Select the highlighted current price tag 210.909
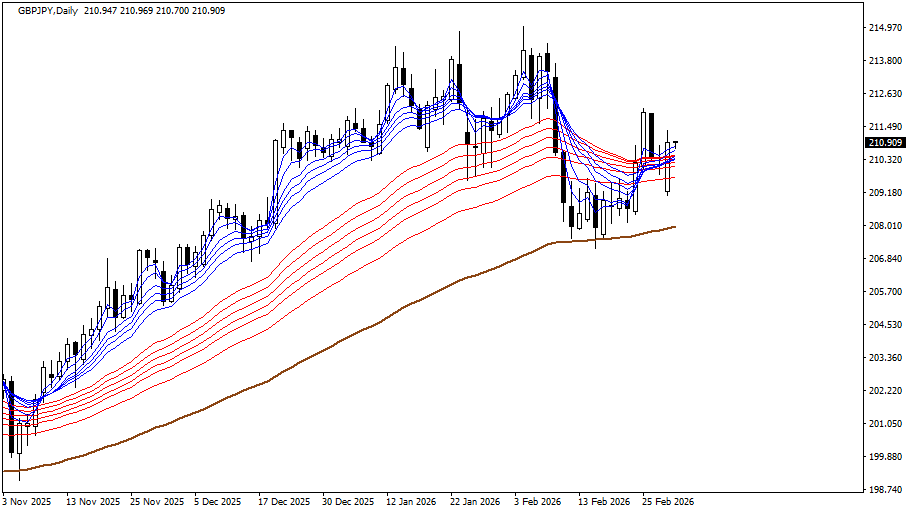This screenshot has height=513, width=909. tap(884, 143)
